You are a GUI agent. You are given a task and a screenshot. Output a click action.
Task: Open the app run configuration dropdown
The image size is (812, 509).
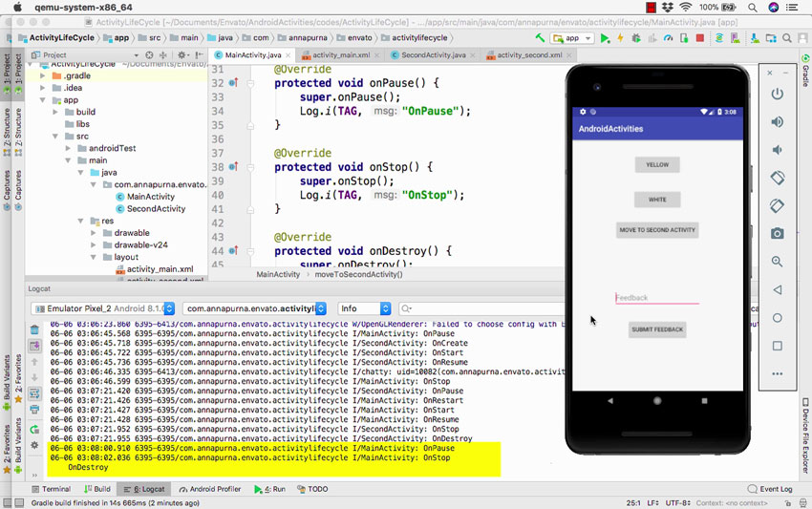572,38
